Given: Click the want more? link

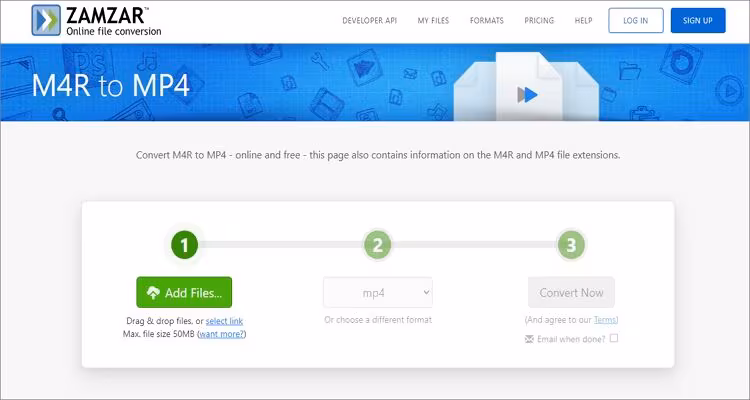Looking at the screenshot, I should [221, 334].
